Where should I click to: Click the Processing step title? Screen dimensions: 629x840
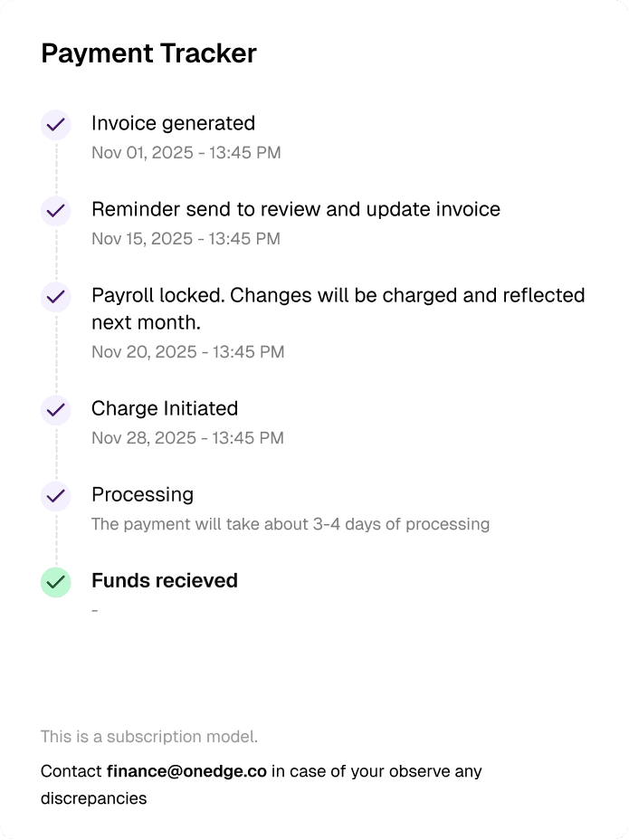pyautogui.click(x=142, y=495)
